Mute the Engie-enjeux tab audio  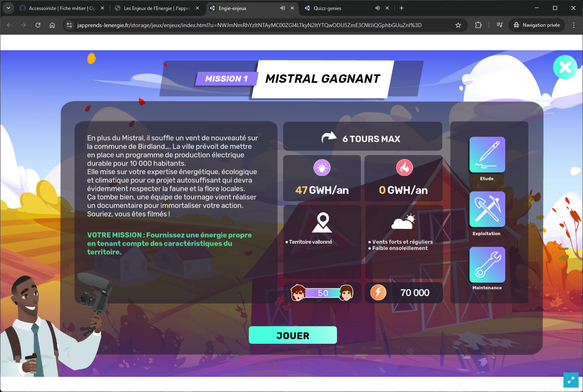(x=283, y=8)
